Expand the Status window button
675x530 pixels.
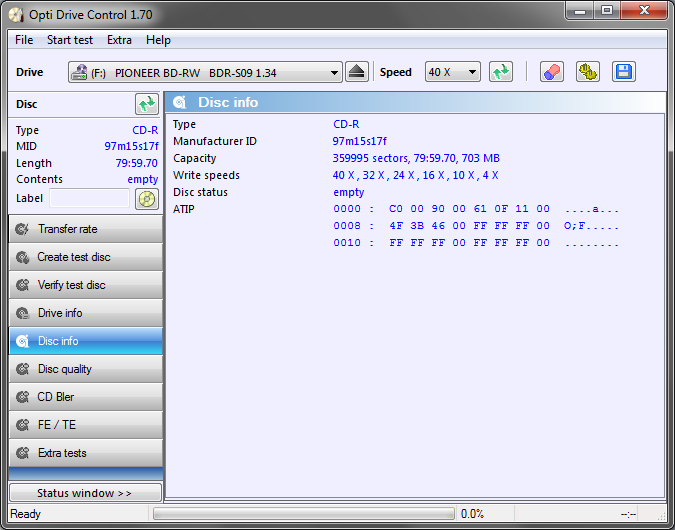click(x=85, y=493)
